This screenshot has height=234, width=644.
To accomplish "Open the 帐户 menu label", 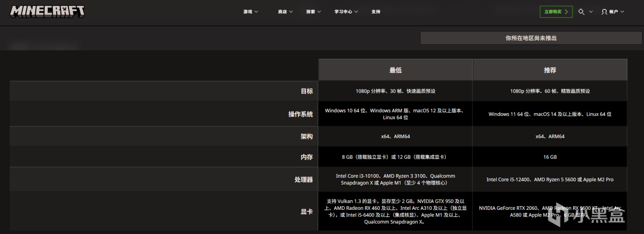I will pyautogui.click(x=613, y=12).
